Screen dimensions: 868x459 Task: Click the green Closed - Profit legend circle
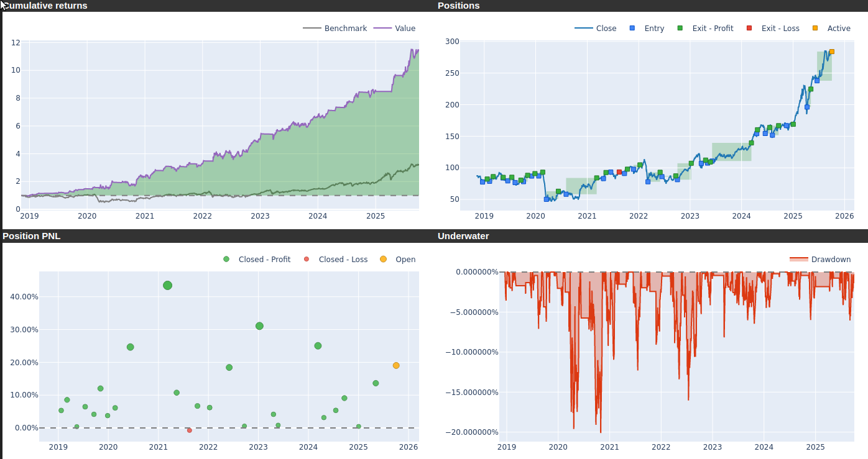click(226, 260)
